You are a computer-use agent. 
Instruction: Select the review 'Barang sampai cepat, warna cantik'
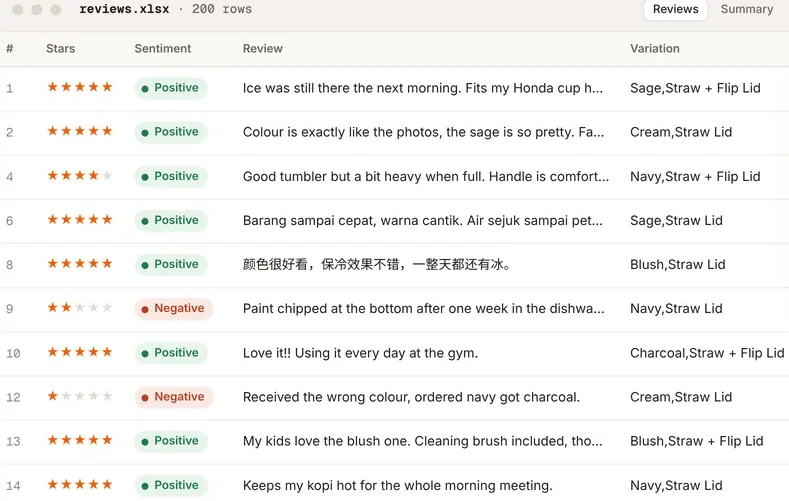coord(423,220)
